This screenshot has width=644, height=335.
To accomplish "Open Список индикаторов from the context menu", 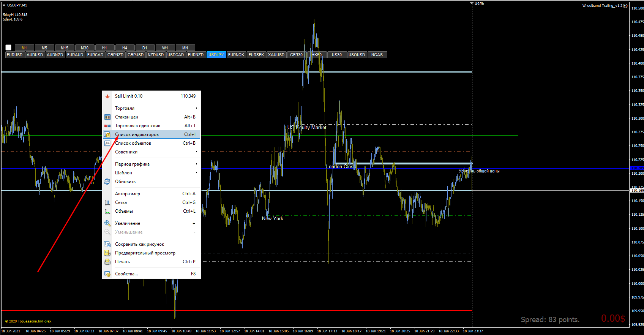I will 151,134.
